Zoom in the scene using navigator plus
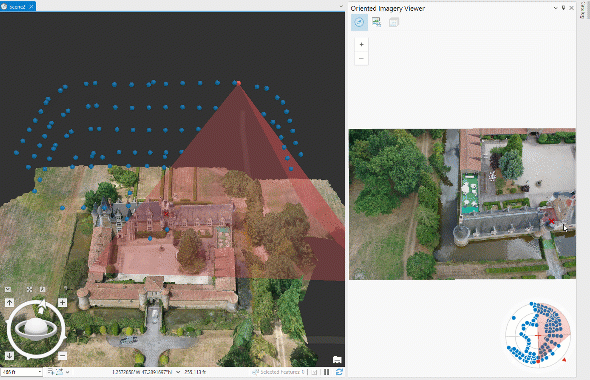 (x=62, y=302)
